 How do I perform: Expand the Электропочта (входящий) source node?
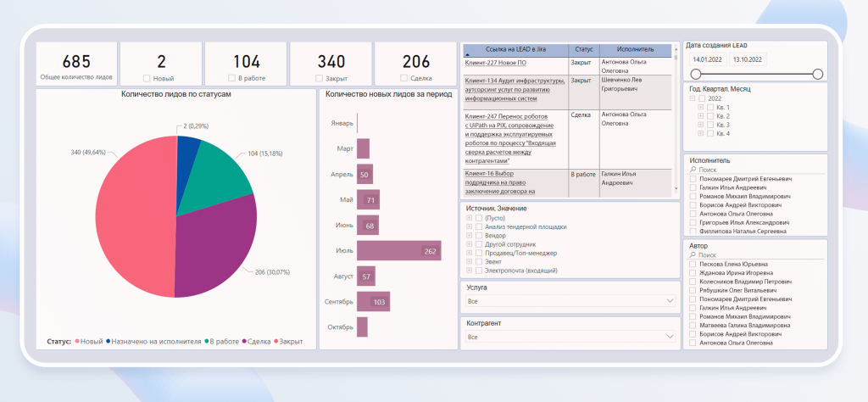coord(470,271)
